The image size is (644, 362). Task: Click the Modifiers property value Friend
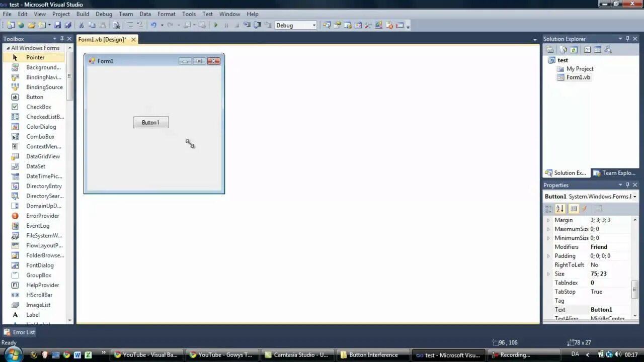click(599, 247)
